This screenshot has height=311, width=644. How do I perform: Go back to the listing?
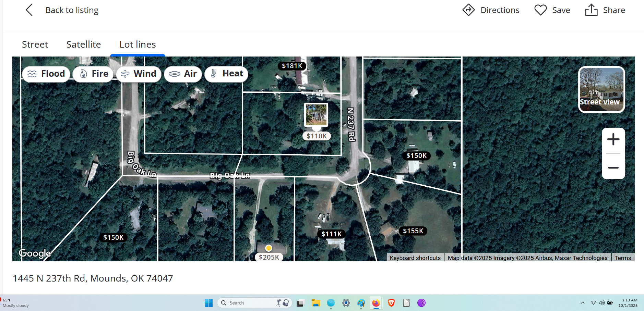[x=62, y=10]
